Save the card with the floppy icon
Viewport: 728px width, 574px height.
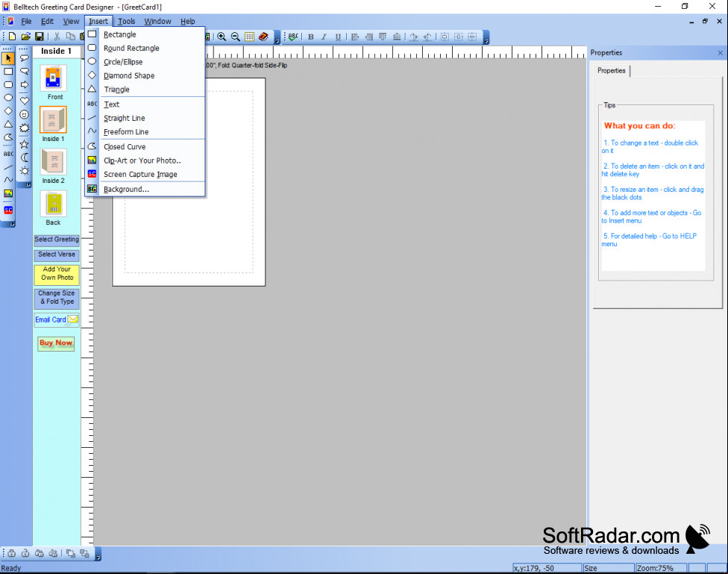[x=40, y=37]
